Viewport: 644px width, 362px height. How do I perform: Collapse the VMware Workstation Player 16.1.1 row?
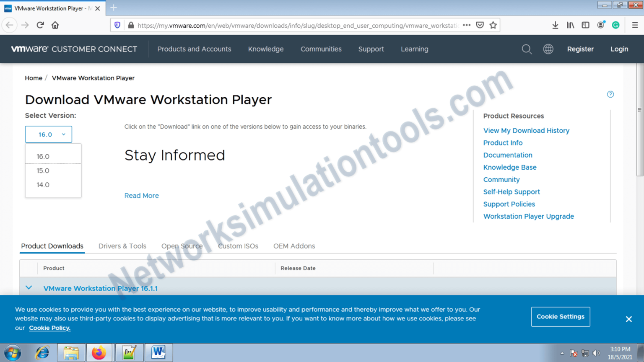coord(29,288)
